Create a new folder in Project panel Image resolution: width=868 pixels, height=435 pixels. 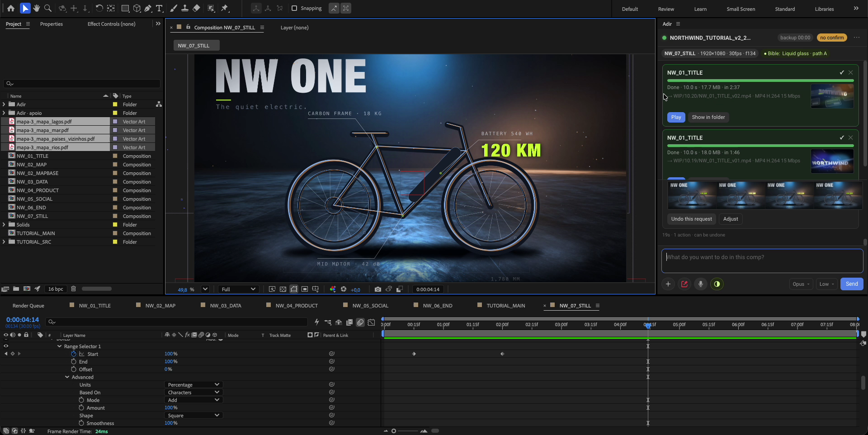point(16,289)
